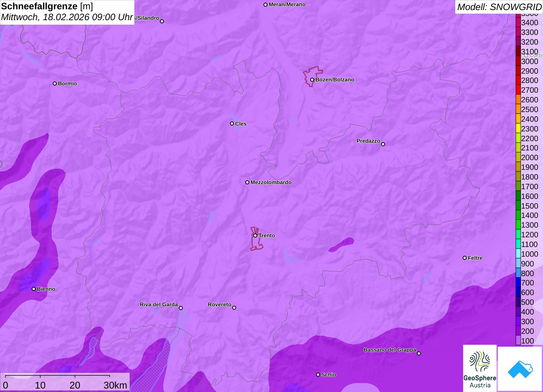Click the Bormio label text

tap(67, 83)
